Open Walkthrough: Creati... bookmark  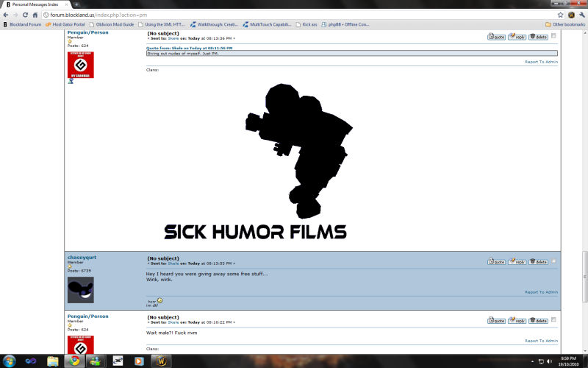click(x=214, y=24)
